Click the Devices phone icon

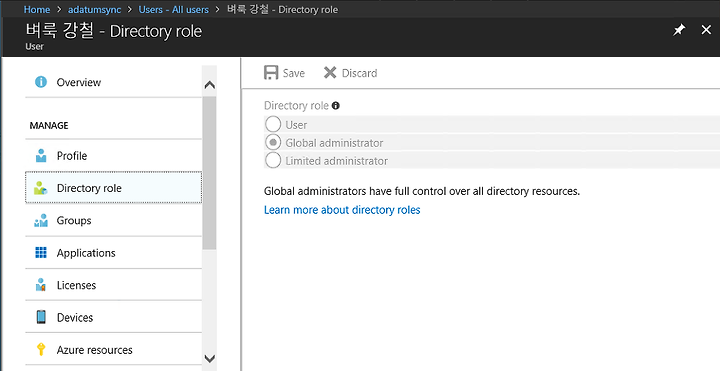click(x=41, y=317)
